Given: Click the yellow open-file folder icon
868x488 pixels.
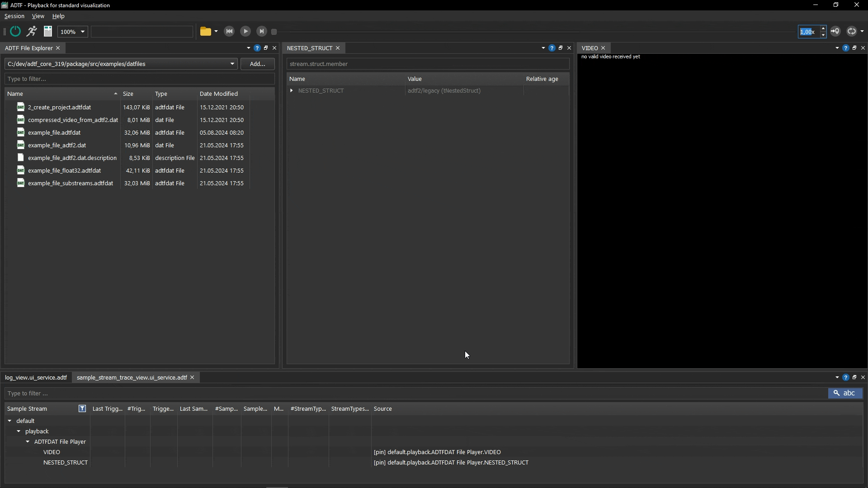Looking at the screenshot, I should [x=206, y=31].
